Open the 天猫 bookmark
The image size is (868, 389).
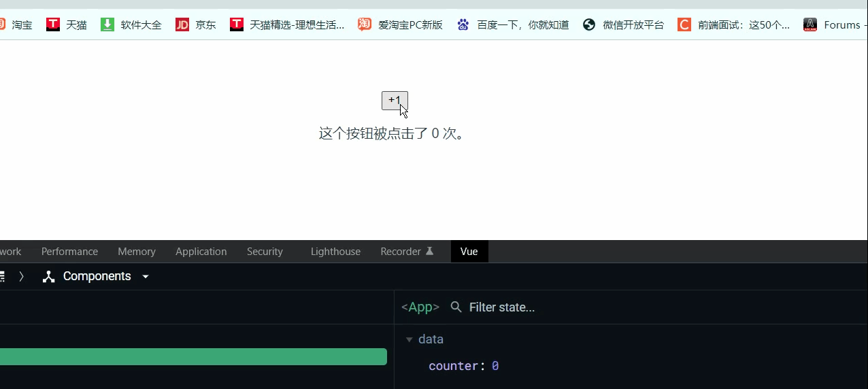pos(67,24)
